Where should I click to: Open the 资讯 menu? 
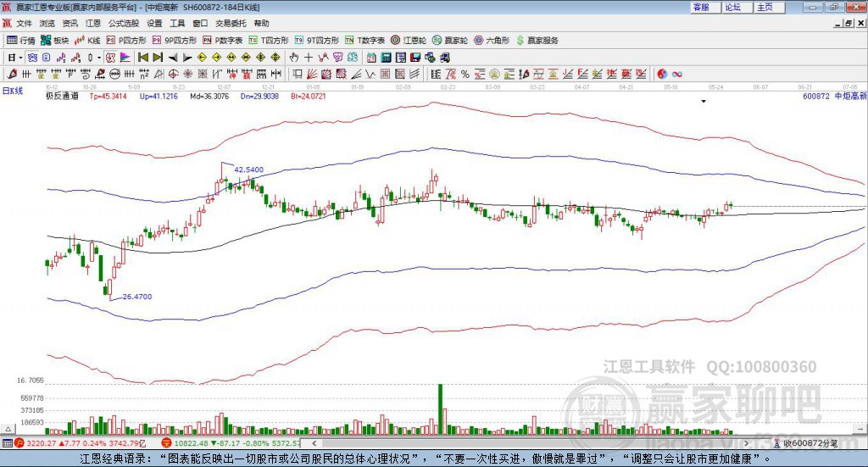click(x=70, y=23)
